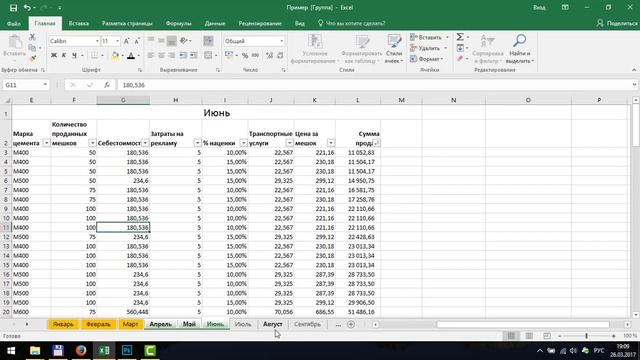Click the percent style button
640x360 pixels.
(245, 56)
